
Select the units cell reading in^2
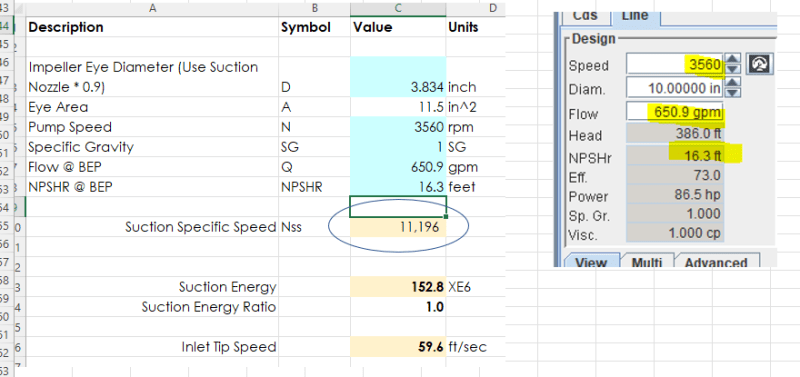click(476, 107)
